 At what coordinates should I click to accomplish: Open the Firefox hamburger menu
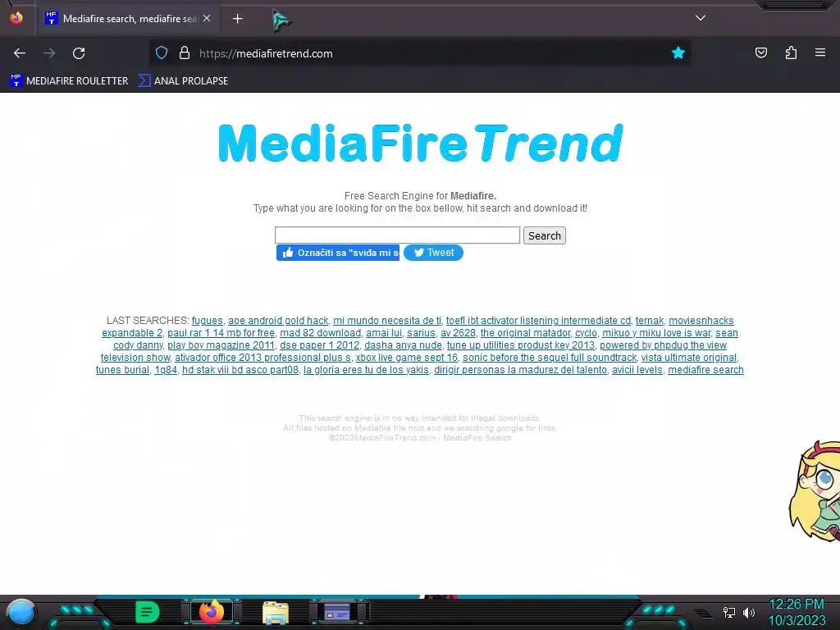(x=820, y=52)
